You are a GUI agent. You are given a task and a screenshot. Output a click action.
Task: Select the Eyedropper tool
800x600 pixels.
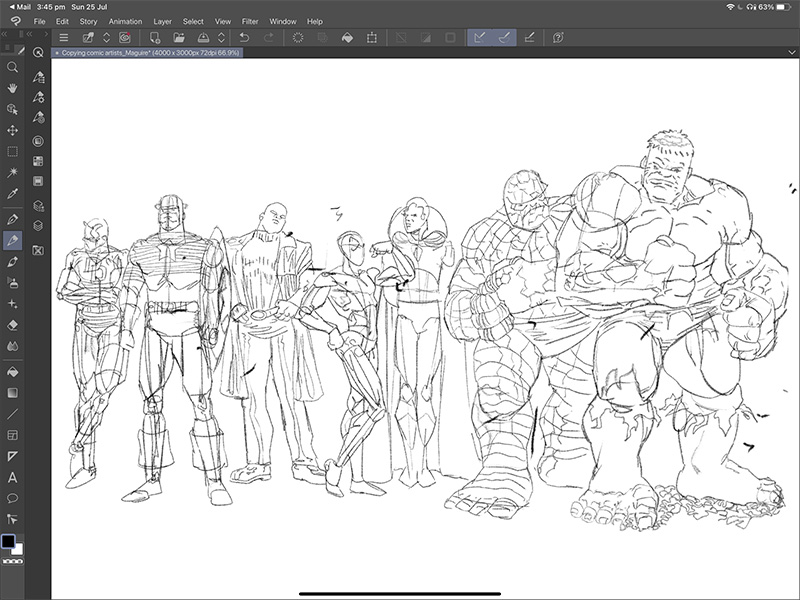coord(12,193)
